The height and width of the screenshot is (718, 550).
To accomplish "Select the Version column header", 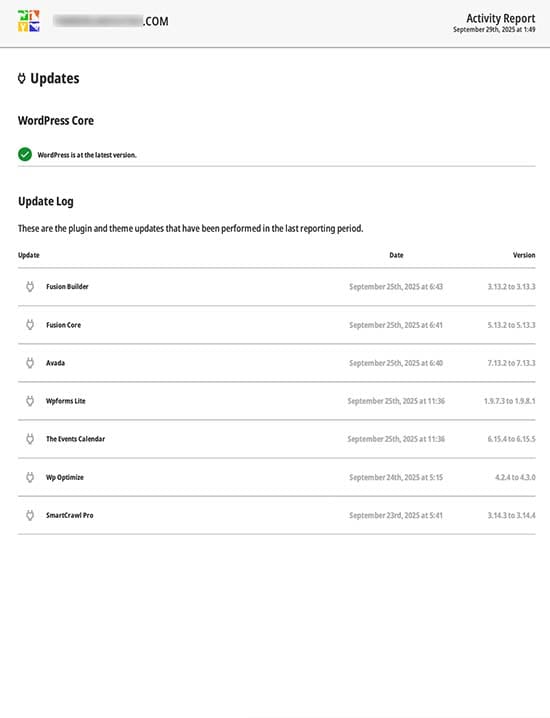I will click(x=524, y=255).
